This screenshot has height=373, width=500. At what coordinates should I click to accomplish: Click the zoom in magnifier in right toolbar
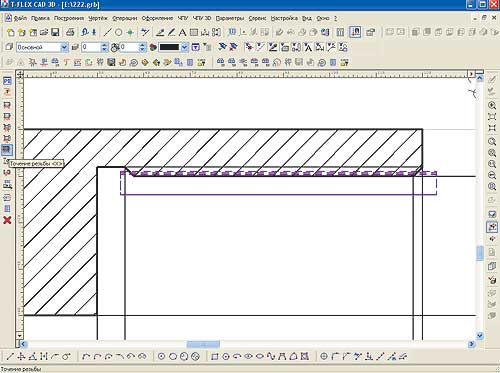(x=492, y=105)
